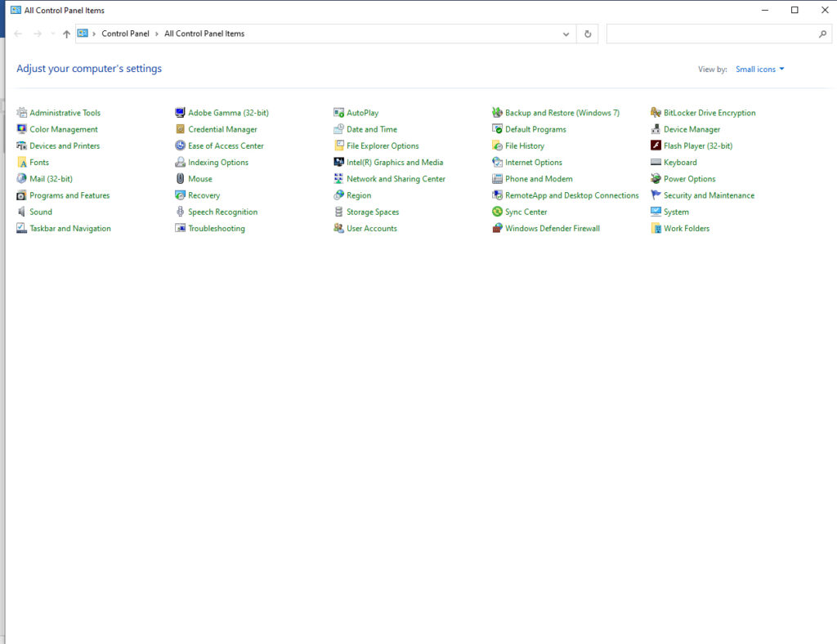
Task: Open the AutoPlay icon
Action: click(338, 113)
